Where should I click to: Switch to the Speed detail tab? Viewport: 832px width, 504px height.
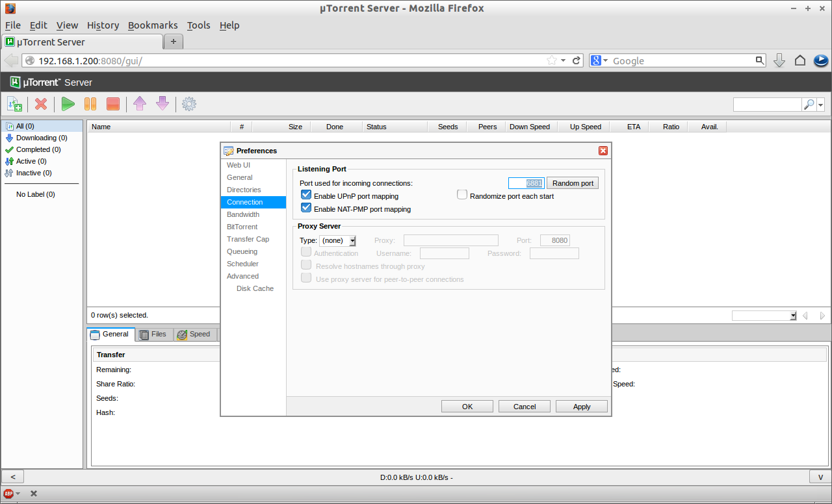point(194,334)
